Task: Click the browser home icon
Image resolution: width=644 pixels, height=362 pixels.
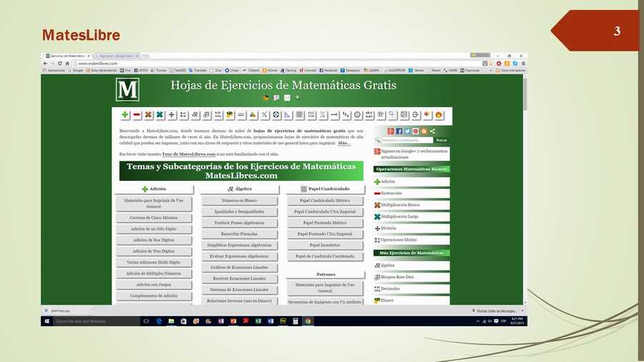Action: [67, 64]
